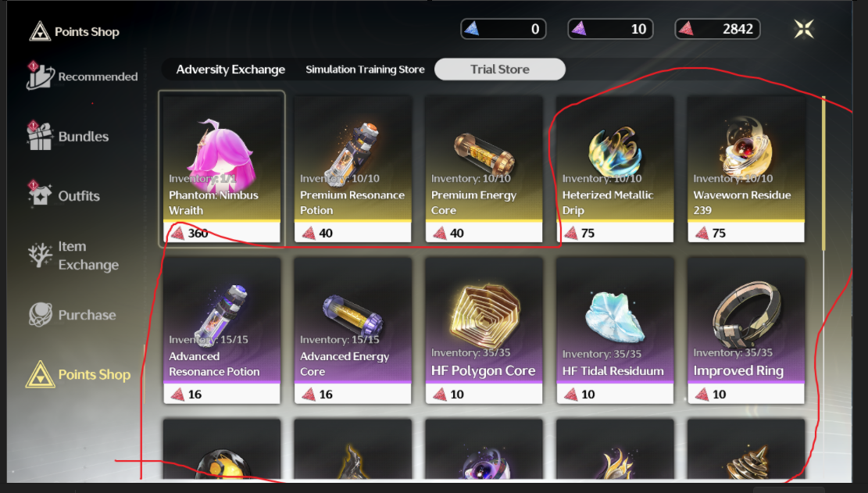Open the Recommended sidebar section
The width and height of the screenshot is (868, 493).
click(82, 76)
